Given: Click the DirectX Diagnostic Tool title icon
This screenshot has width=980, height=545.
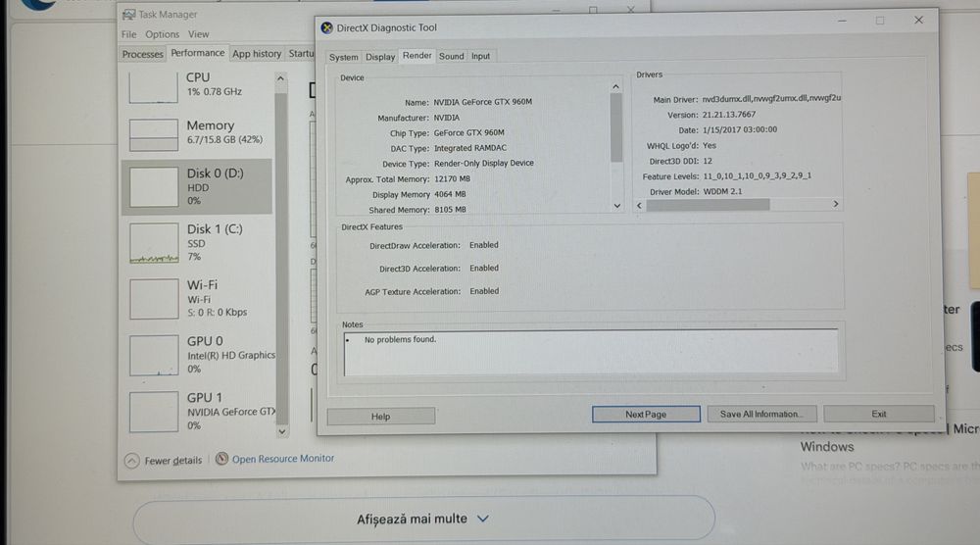Looking at the screenshot, I should pyautogui.click(x=327, y=27).
